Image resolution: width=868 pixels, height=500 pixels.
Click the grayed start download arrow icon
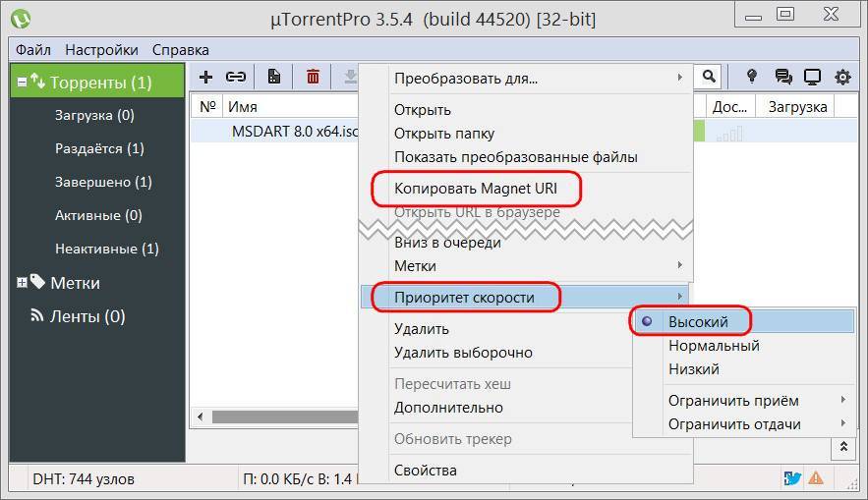coord(350,77)
